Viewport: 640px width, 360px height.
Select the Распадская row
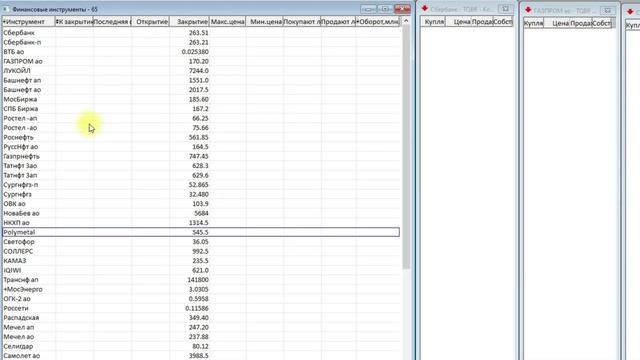(201, 318)
